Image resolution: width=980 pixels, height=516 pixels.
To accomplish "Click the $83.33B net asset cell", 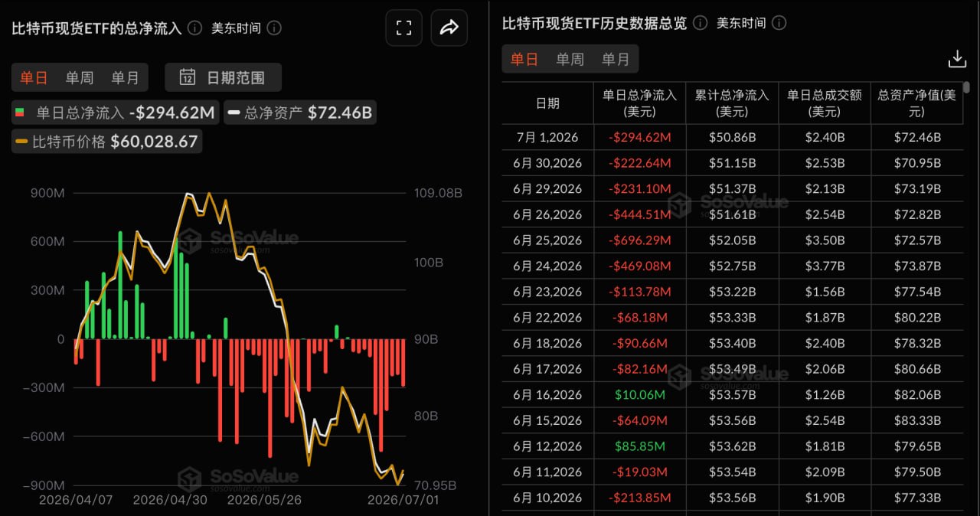I will 916,420.
